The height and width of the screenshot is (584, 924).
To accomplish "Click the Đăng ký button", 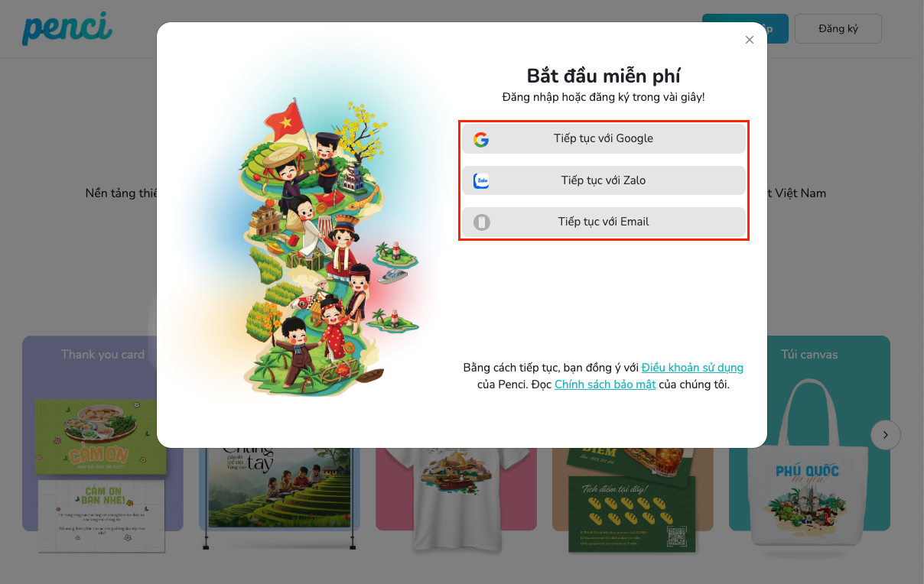I will (x=838, y=28).
